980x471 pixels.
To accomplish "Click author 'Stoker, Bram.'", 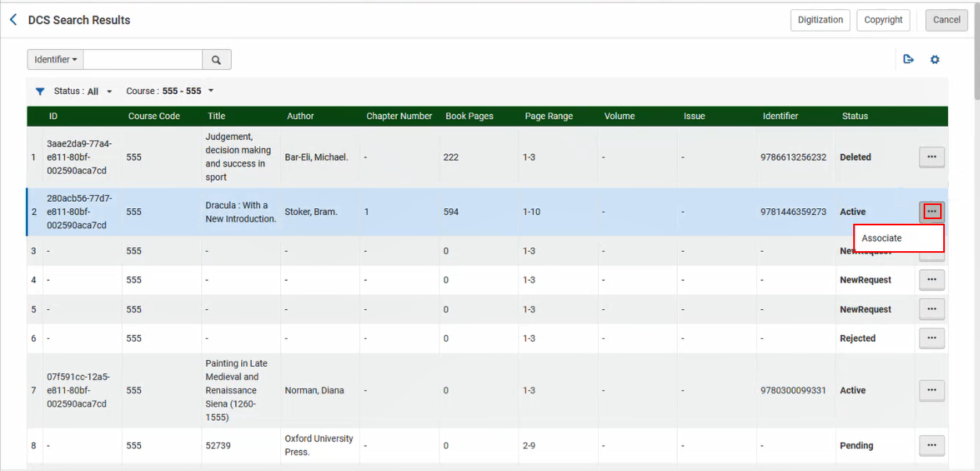I will click(x=312, y=212).
